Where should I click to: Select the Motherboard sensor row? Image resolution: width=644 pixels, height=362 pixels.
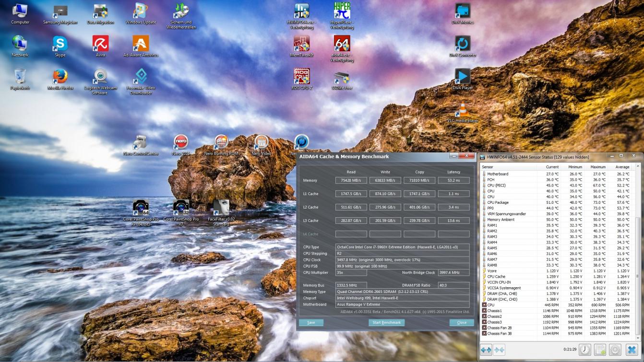[557, 174]
